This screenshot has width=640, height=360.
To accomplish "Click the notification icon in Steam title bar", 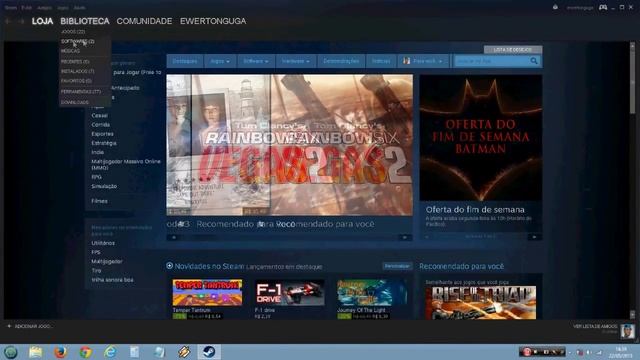I will (x=555, y=7).
